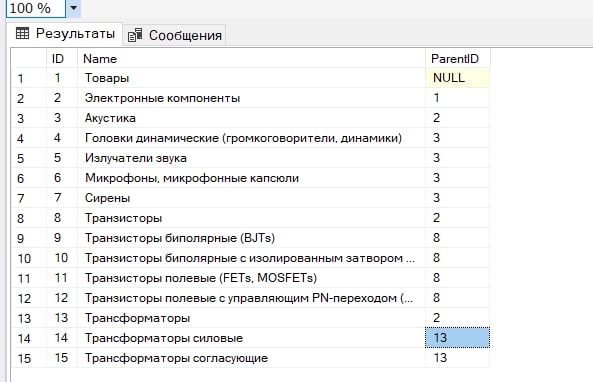This screenshot has width=593, height=382.
Task: Click ParentID cell of Транзисторы биполярные (BJTs) row
Action: click(x=458, y=238)
